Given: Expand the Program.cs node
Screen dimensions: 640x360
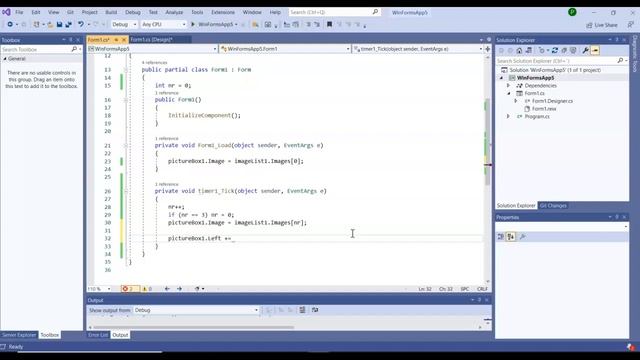Looking at the screenshot, I should 509,116.
